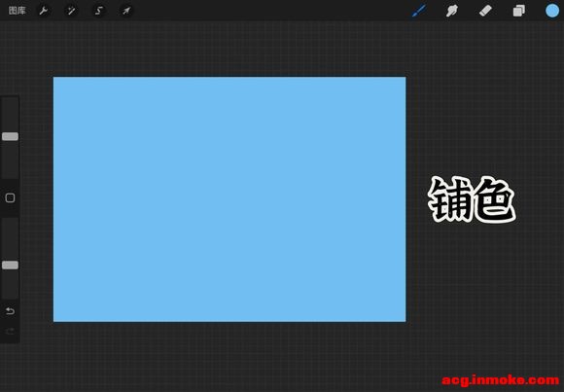Image resolution: width=564 pixels, height=392 pixels.
Task: Click the brush size slider handle
Action: pos(10,136)
